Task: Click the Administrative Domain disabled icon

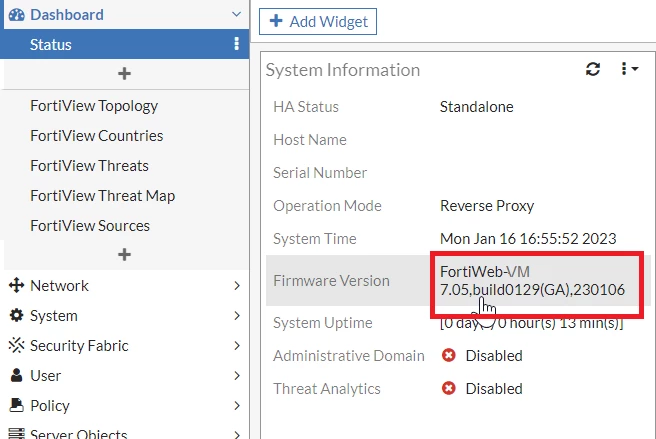Action: (x=448, y=355)
